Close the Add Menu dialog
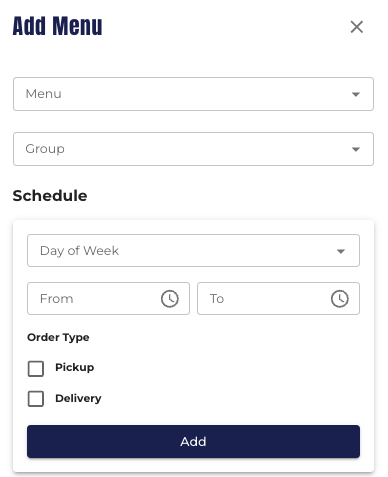This screenshot has height=477, width=388. click(x=356, y=27)
